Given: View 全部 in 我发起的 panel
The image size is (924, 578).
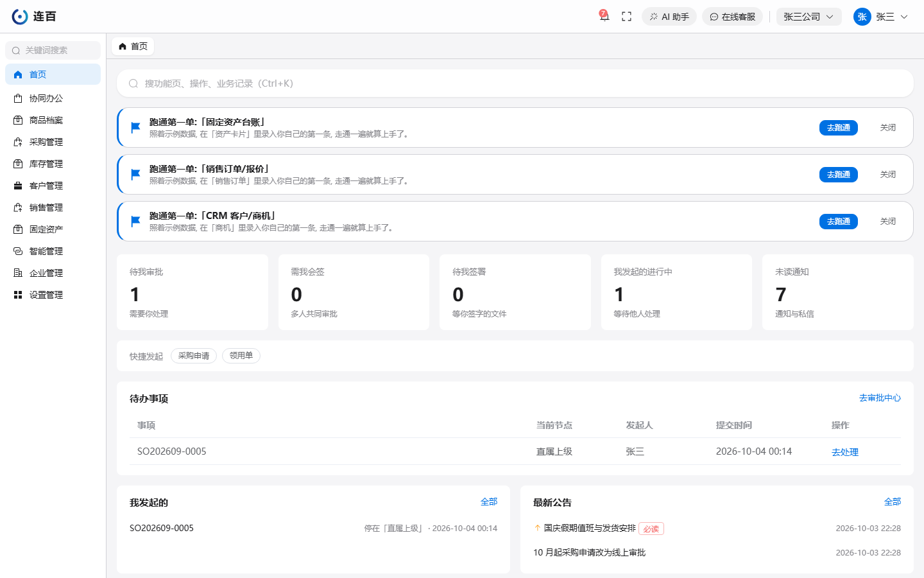Looking at the screenshot, I should [489, 502].
